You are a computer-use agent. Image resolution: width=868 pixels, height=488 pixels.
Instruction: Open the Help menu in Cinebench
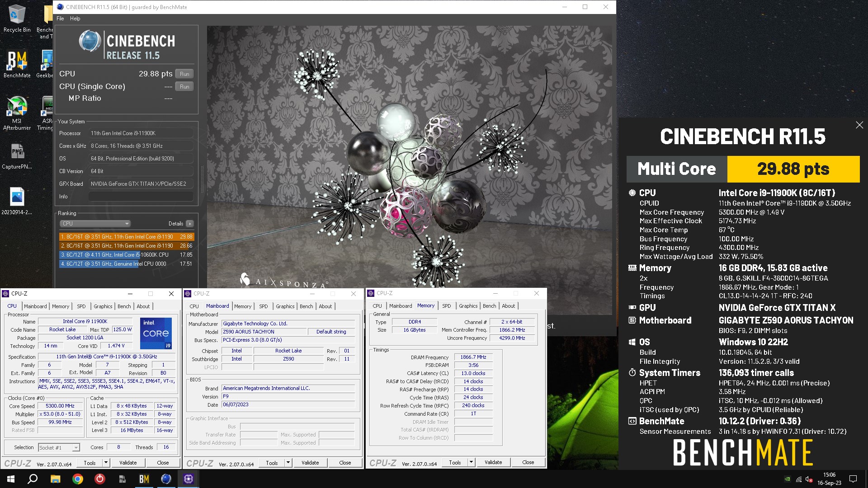tap(75, 19)
